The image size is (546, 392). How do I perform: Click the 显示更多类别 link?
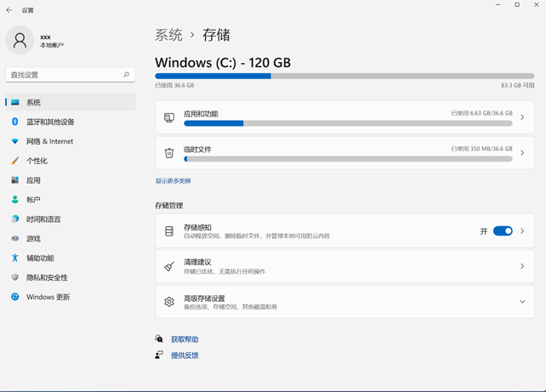point(173,181)
